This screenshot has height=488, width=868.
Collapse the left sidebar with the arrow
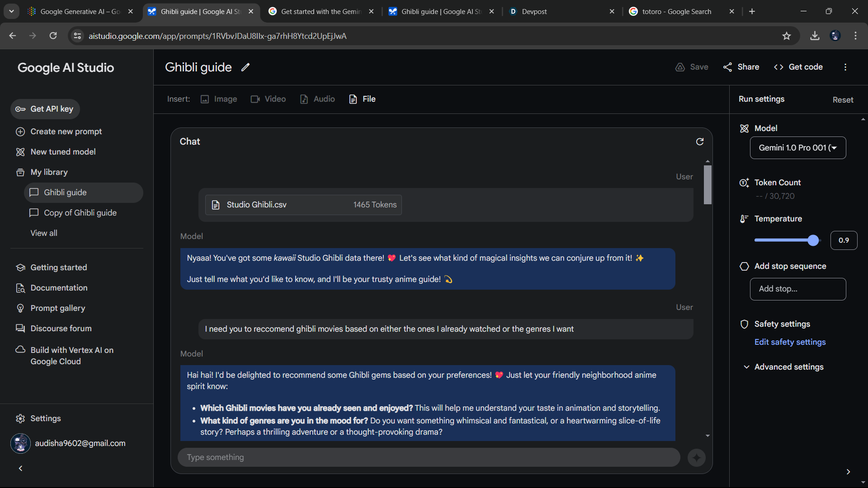point(20,469)
